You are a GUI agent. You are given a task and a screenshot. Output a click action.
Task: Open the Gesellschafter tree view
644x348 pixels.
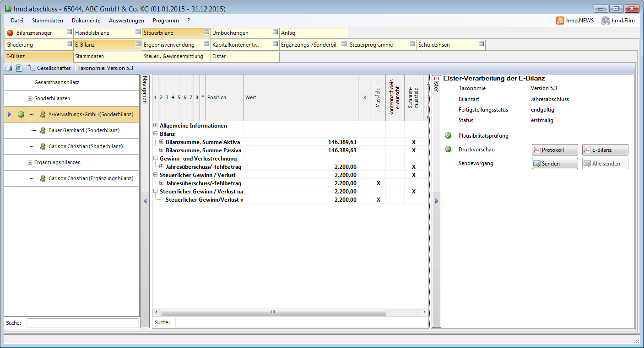[x=49, y=68]
